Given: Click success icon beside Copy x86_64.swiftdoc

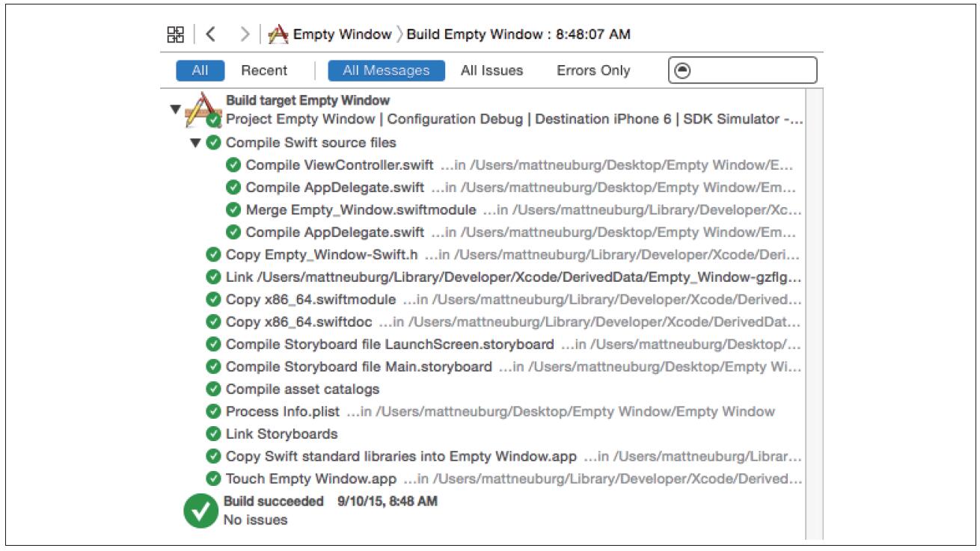Looking at the screenshot, I should (x=213, y=322).
